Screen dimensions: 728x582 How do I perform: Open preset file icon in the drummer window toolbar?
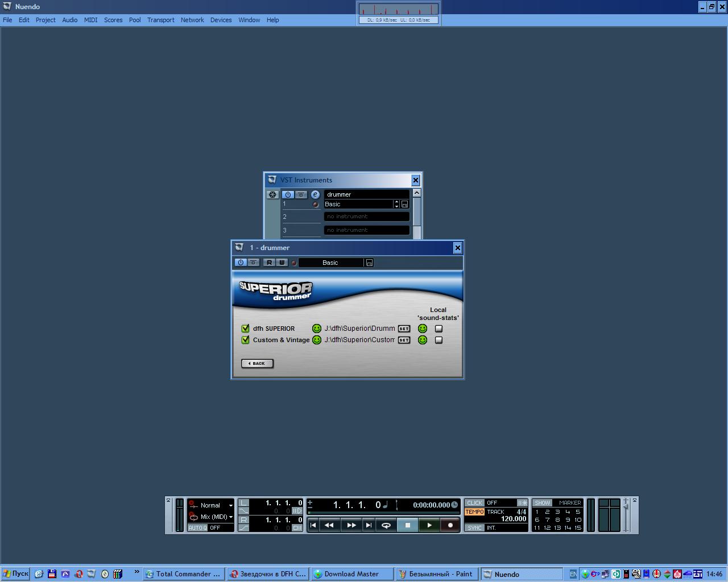point(369,263)
